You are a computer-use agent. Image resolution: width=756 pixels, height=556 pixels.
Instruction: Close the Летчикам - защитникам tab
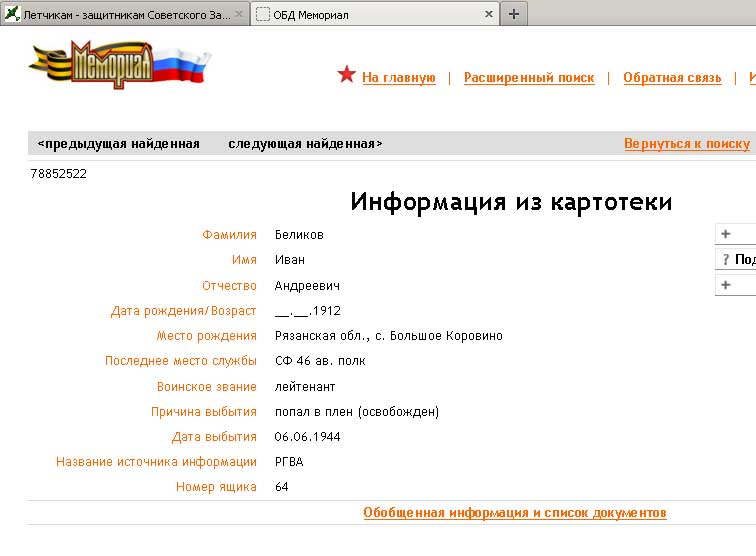pyautogui.click(x=239, y=14)
